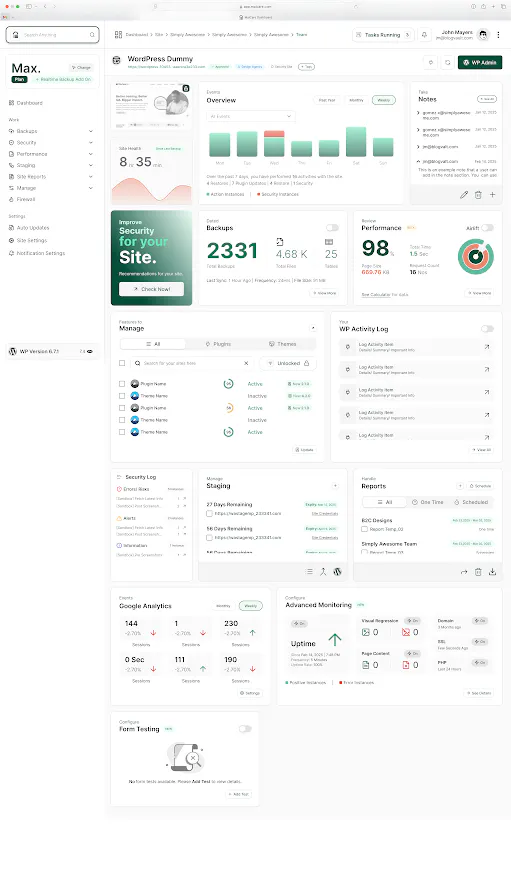Expand Manage in the sidebar

point(90,188)
